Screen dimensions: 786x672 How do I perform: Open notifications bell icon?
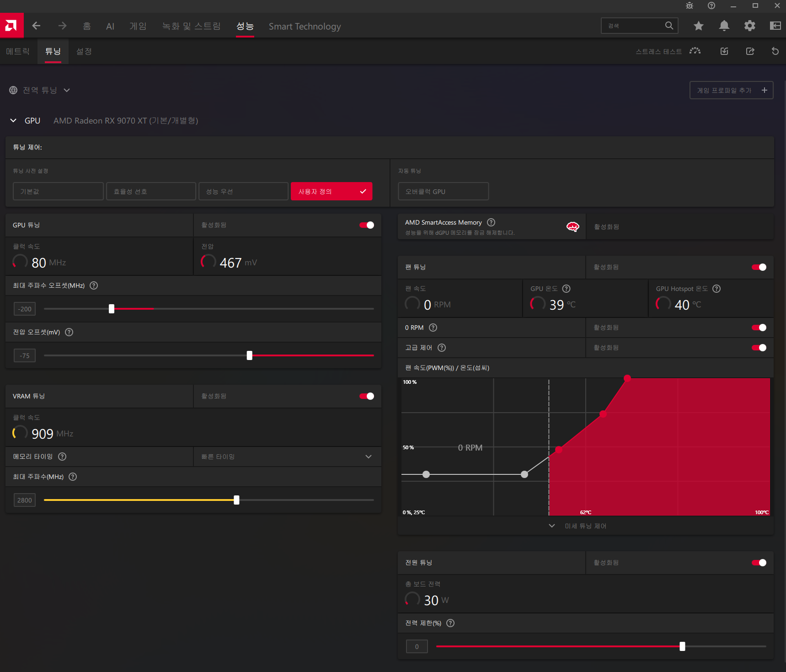click(x=724, y=26)
